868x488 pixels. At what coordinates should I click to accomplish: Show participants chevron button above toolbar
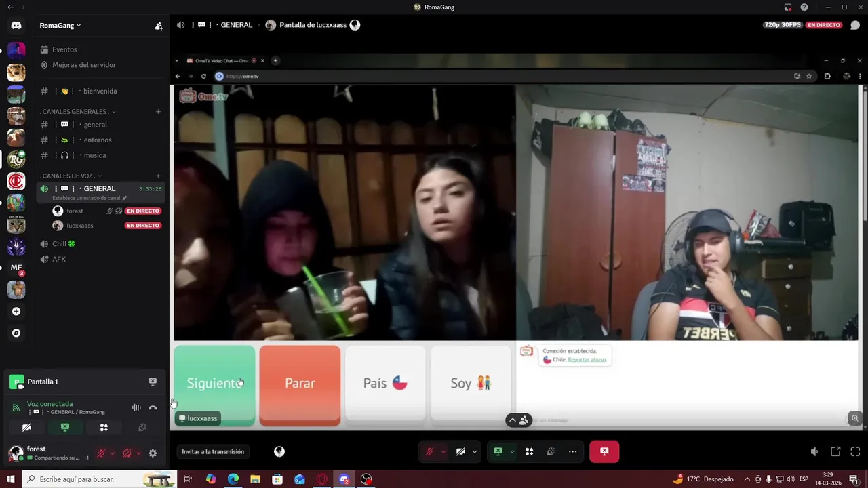pos(519,420)
